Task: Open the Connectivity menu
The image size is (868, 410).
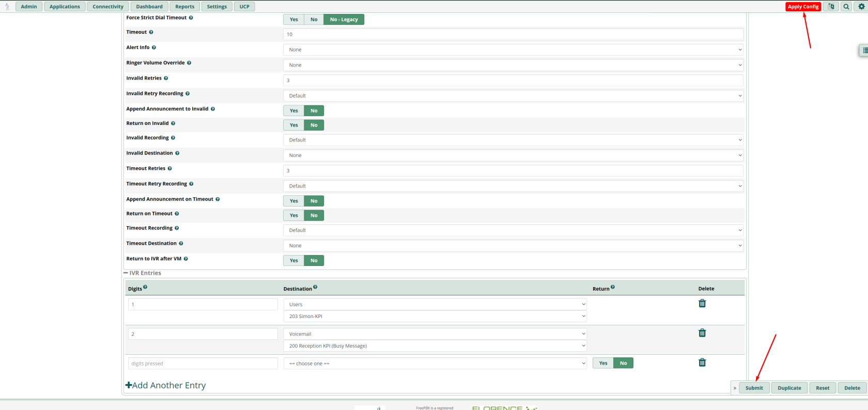Action: click(108, 7)
